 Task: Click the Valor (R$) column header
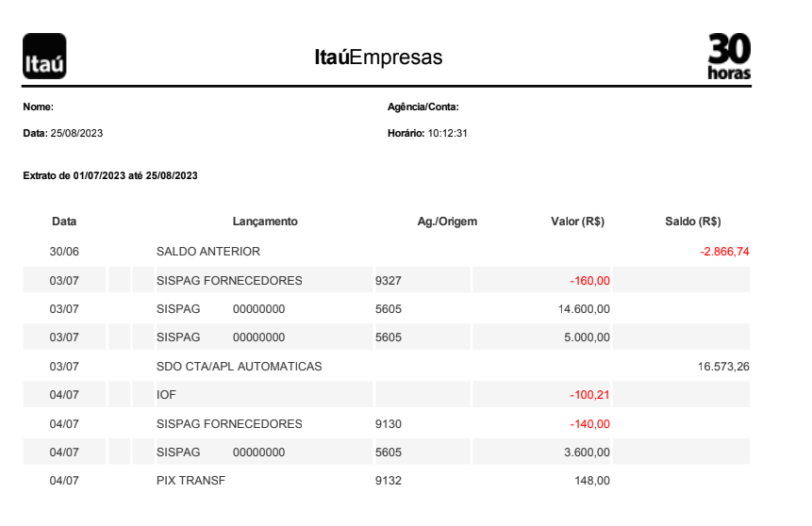tap(578, 222)
